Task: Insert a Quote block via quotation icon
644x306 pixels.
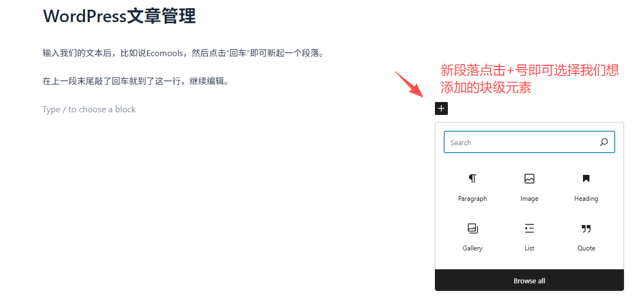Action: click(586, 228)
